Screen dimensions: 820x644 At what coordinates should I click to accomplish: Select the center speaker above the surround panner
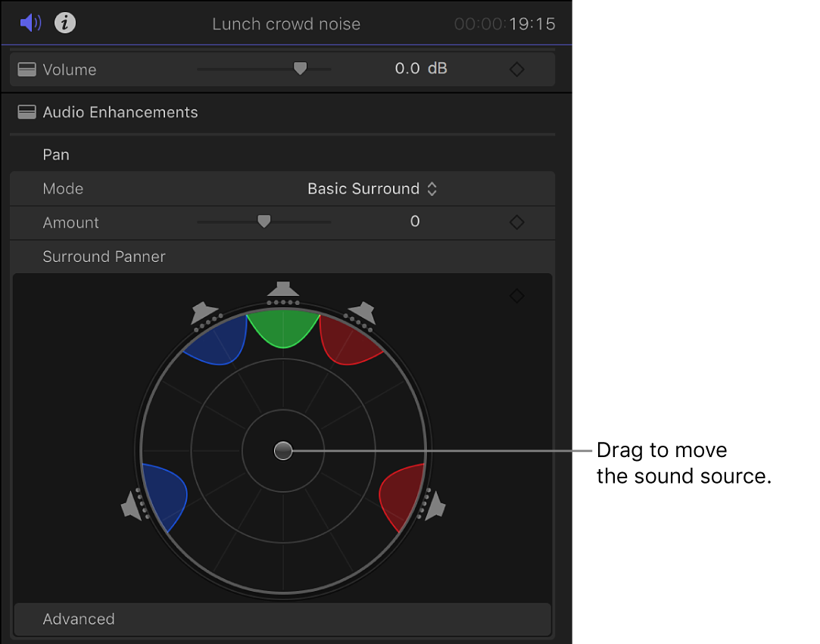click(x=283, y=288)
